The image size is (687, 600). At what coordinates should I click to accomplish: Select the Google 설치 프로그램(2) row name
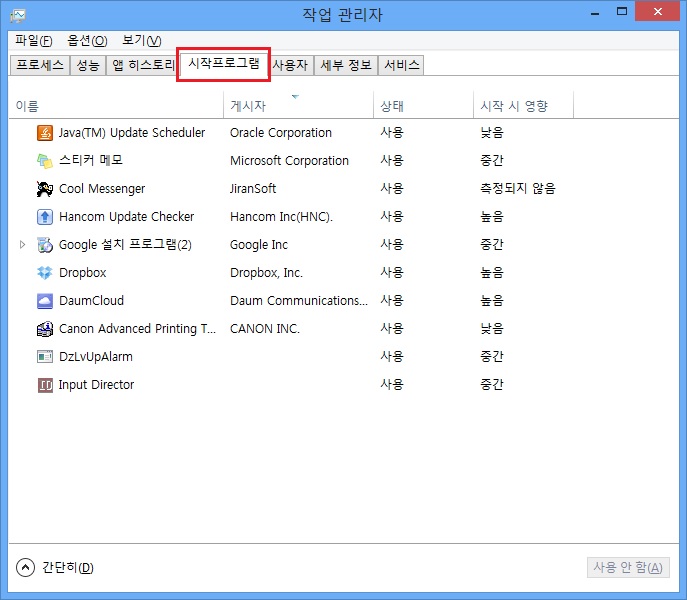[x=125, y=245]
